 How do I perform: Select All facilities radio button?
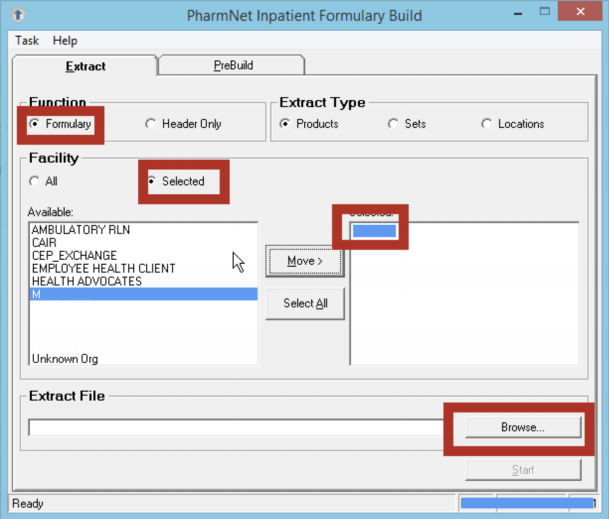[x=35, y=181]
